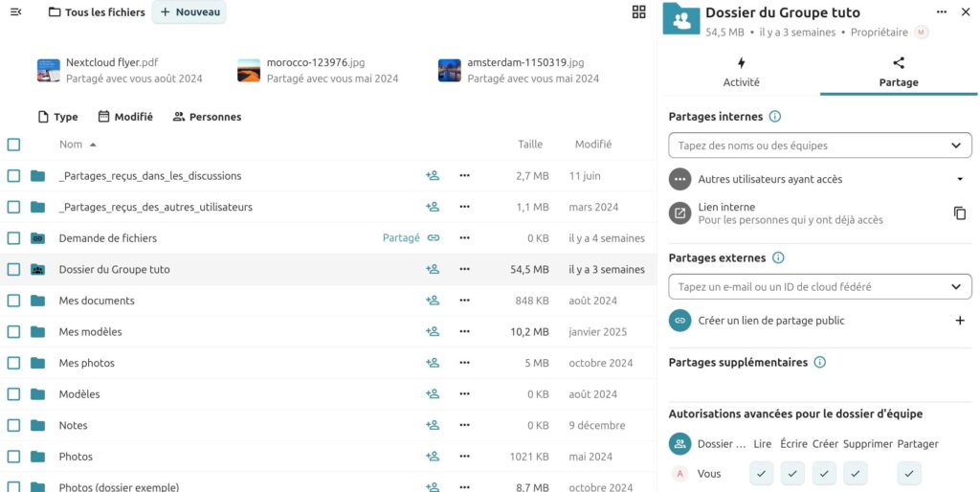This screenshot has width=980, height=492.
Task: Toggle the Supprimer permission for Vous
Action: click(x=855, y=474)
